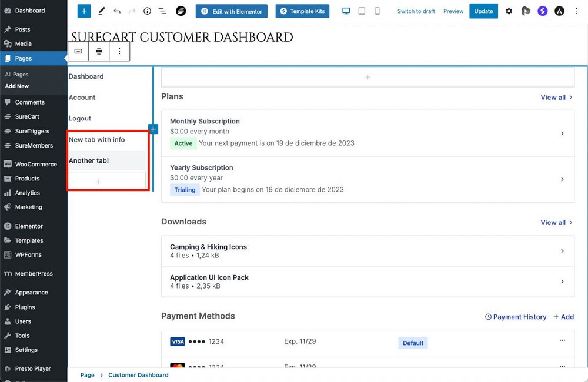
Task: Open document Details info icon
Action: click(148, 11)
